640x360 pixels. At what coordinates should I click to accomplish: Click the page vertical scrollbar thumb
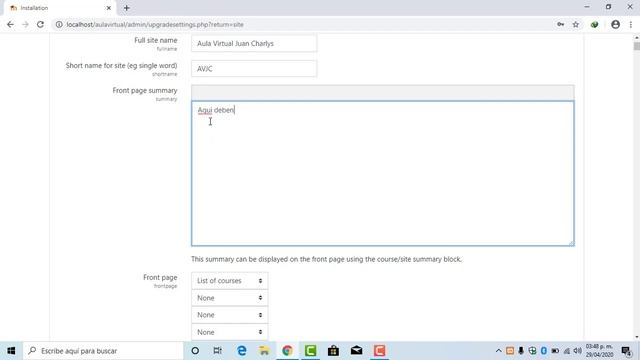pos(637,46)
